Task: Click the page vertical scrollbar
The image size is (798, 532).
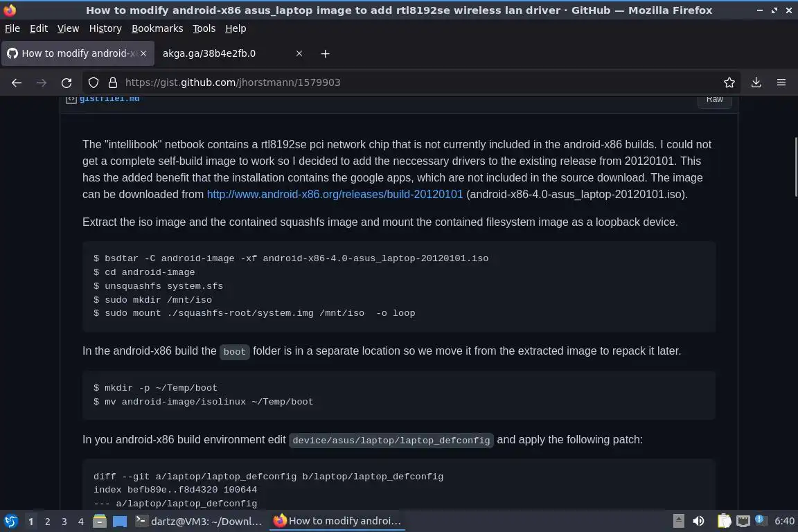Action: (795, 167)
